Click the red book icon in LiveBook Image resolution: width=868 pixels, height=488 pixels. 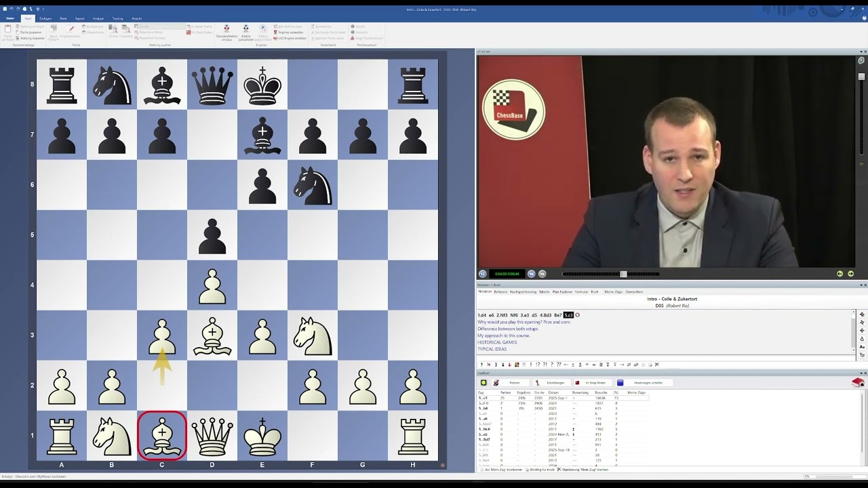tap(857, 382)
